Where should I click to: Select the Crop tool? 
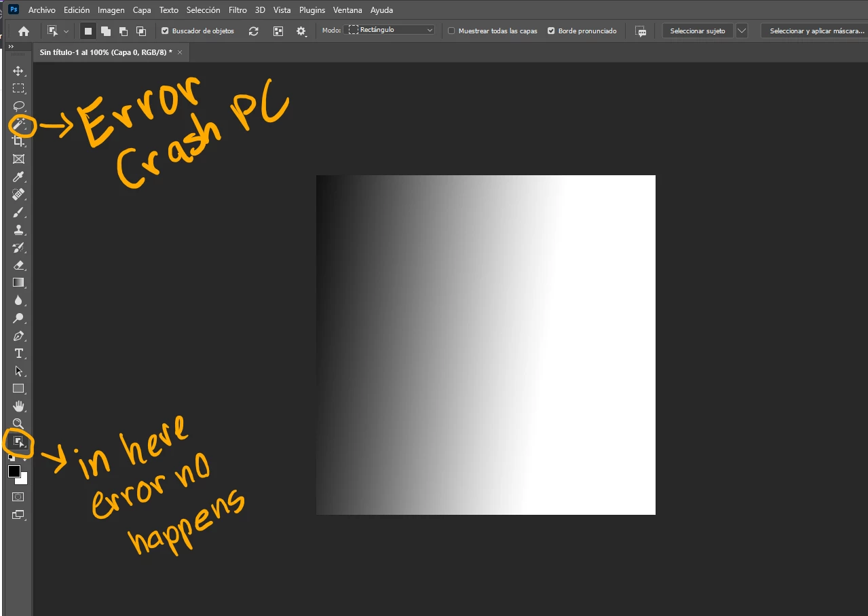pyautogui.click(x=18, y=141)
